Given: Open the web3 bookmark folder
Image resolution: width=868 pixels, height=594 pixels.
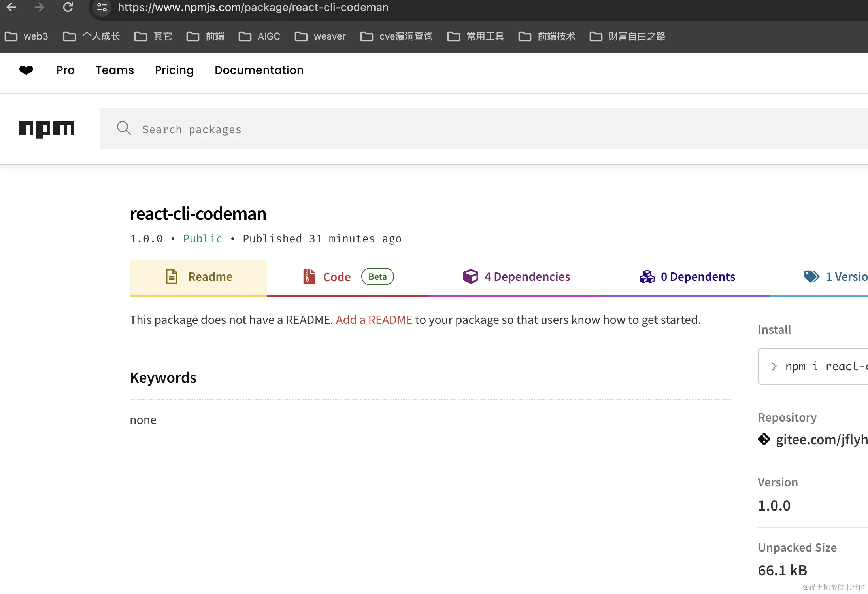Looking at the screenshot, I should (x=26, y=36).
